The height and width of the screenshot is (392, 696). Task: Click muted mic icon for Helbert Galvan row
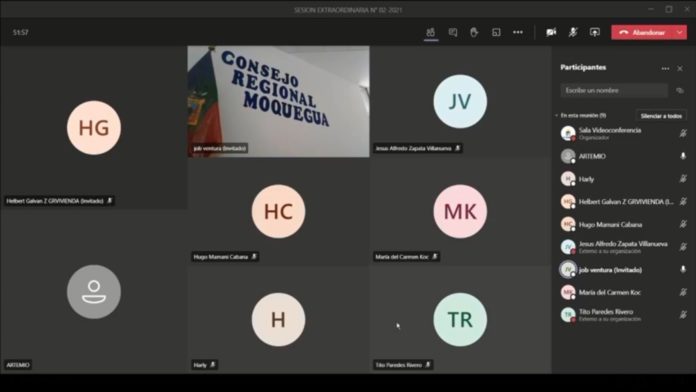pos(683,201)
